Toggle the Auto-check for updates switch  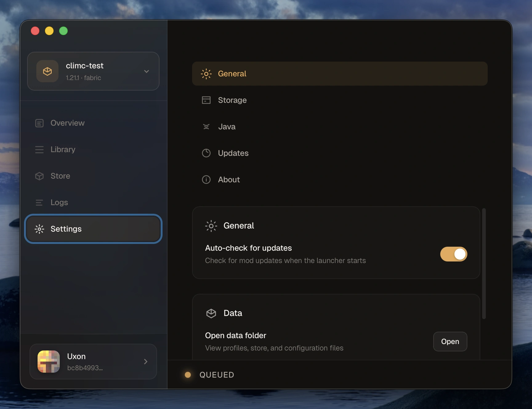tap(453, 254)
